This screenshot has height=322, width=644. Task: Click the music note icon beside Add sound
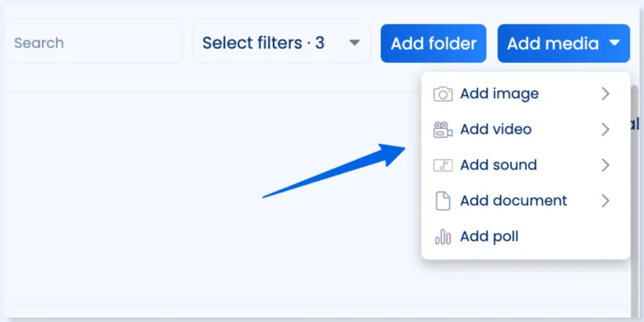[x=443, y=165]
